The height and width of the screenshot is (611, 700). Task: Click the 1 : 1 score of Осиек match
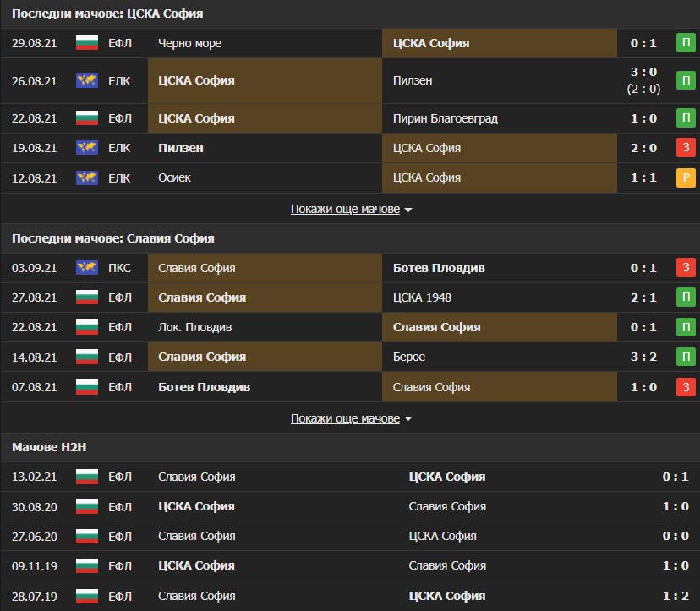[643, 177]
